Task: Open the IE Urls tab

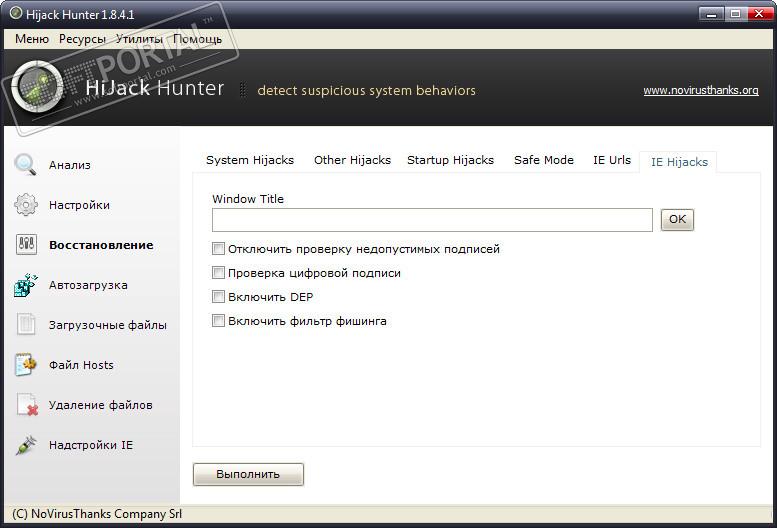Action: [x=612, y=160]
